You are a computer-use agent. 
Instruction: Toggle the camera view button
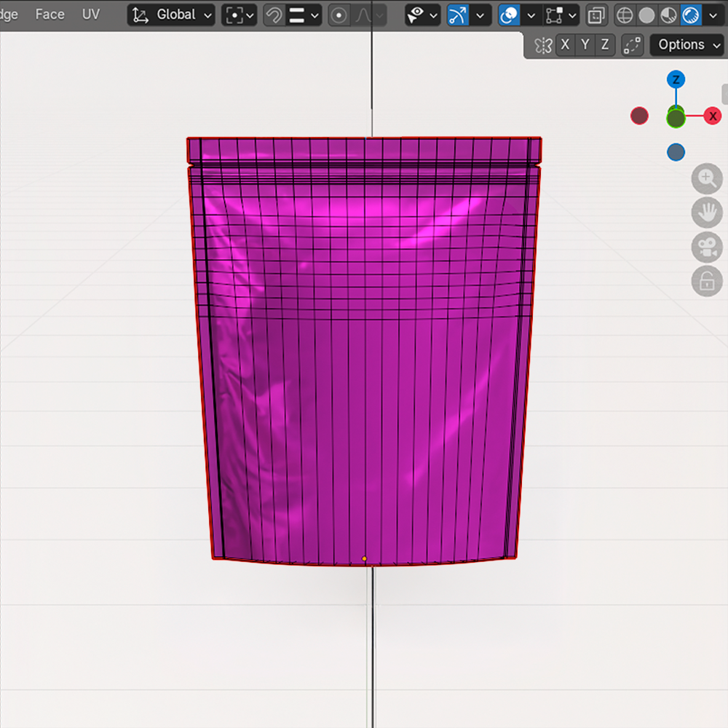click(707, 247)
